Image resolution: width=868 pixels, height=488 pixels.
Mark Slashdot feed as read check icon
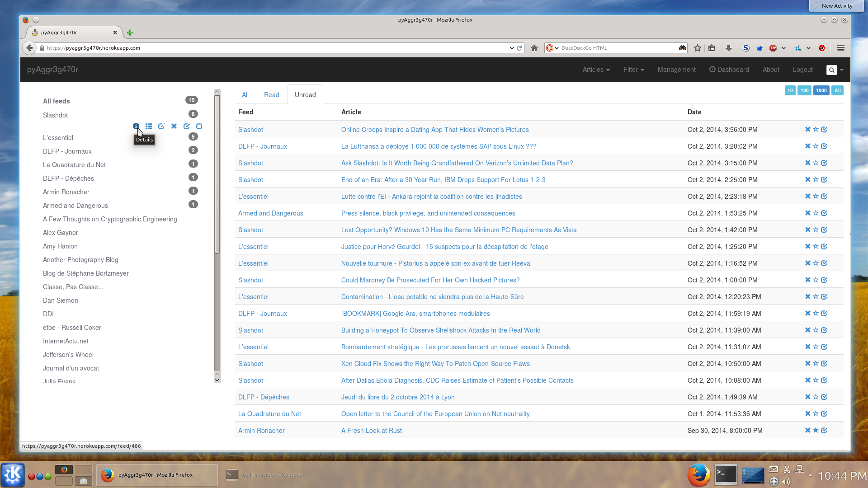click(x=187, y=127)
